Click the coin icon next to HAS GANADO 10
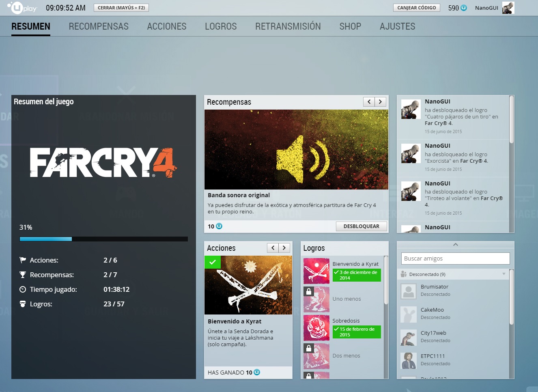The height and width of the screenshot is (392, 538). (x=257, y=372)
